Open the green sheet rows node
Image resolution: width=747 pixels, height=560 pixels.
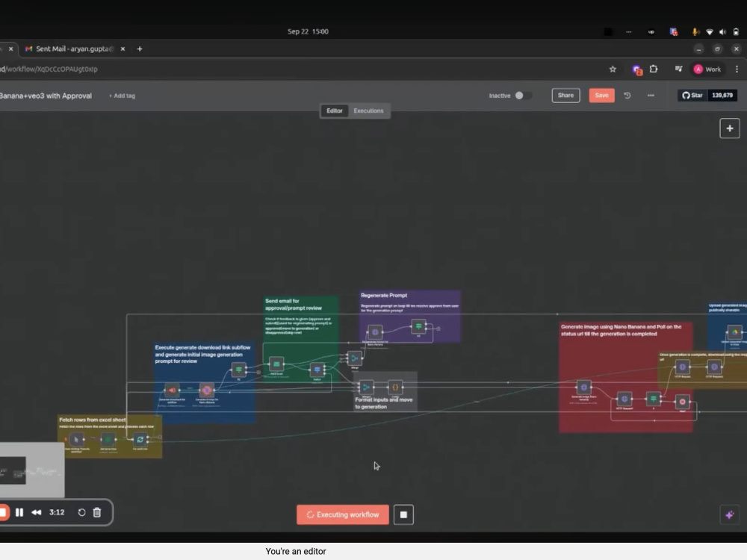coord(108,440)
